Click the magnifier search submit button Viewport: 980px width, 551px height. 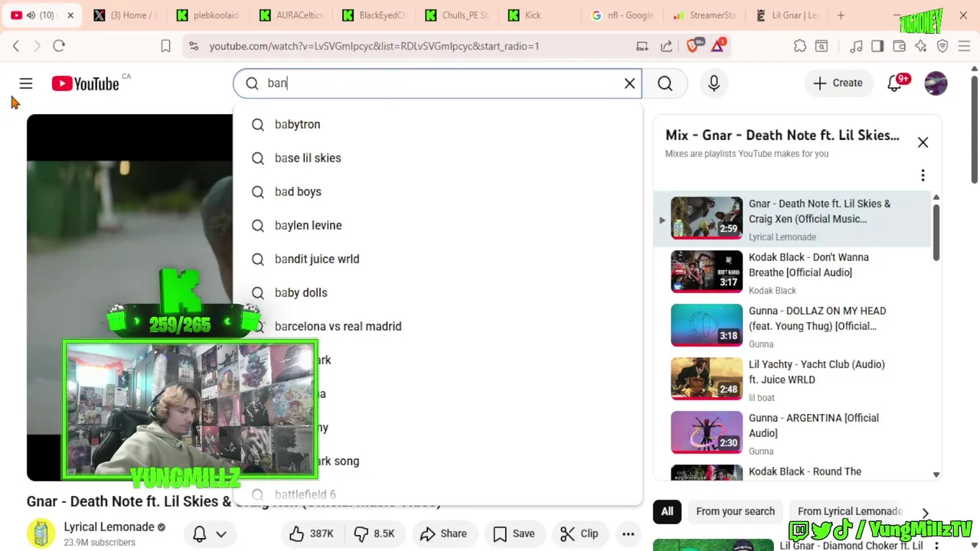click(665, 83)
